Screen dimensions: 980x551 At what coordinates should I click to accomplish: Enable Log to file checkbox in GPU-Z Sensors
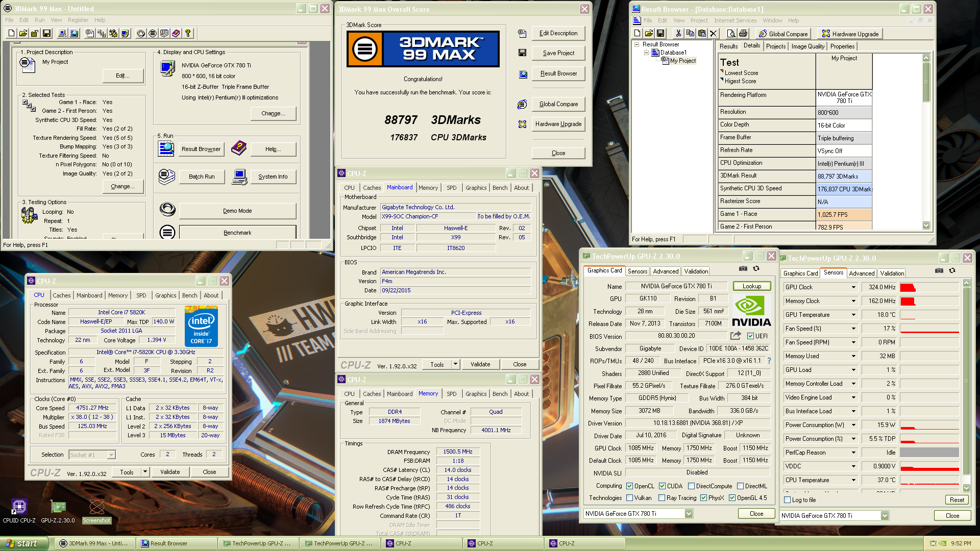[788, 500]
